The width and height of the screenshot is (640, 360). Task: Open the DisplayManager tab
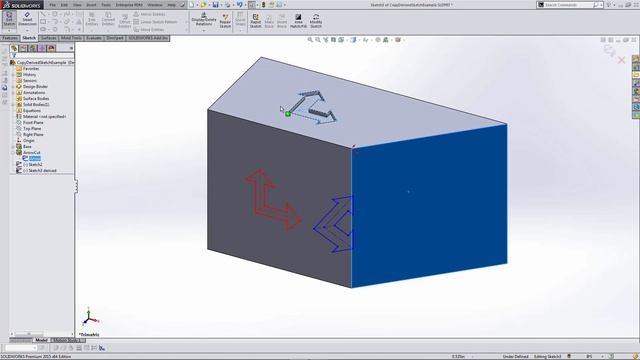pos(51,48)
